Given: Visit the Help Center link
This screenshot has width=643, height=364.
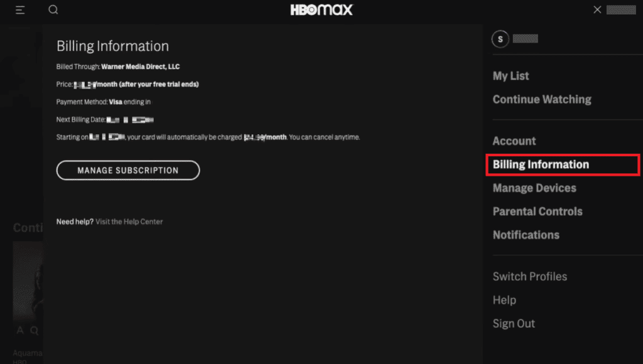Looking at the screenshot, I should point(129,222).
